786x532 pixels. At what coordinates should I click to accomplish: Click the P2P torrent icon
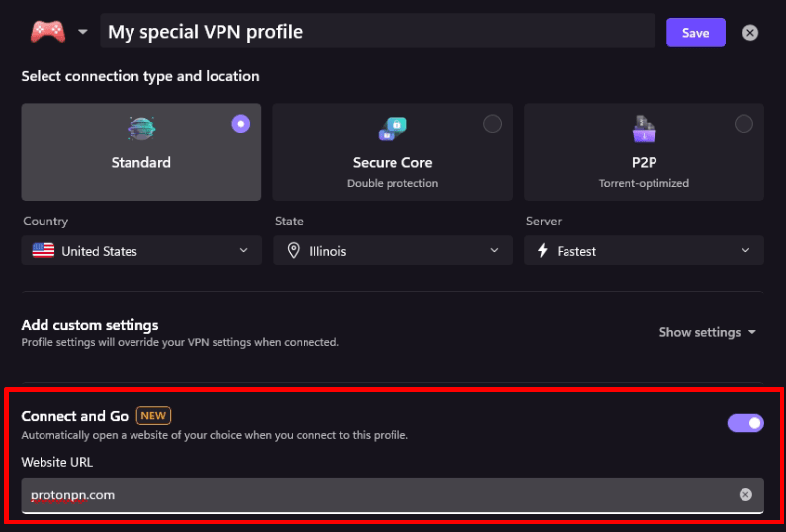point(644,129)
